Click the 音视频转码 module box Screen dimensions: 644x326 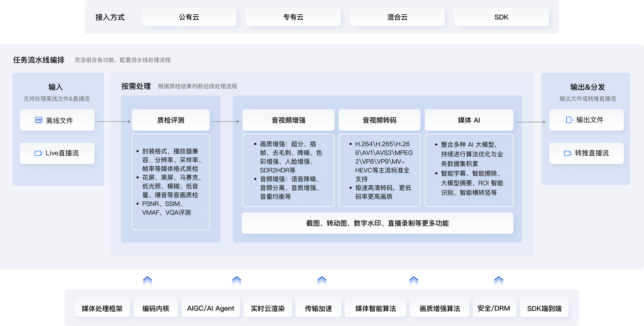coord(379,120)
